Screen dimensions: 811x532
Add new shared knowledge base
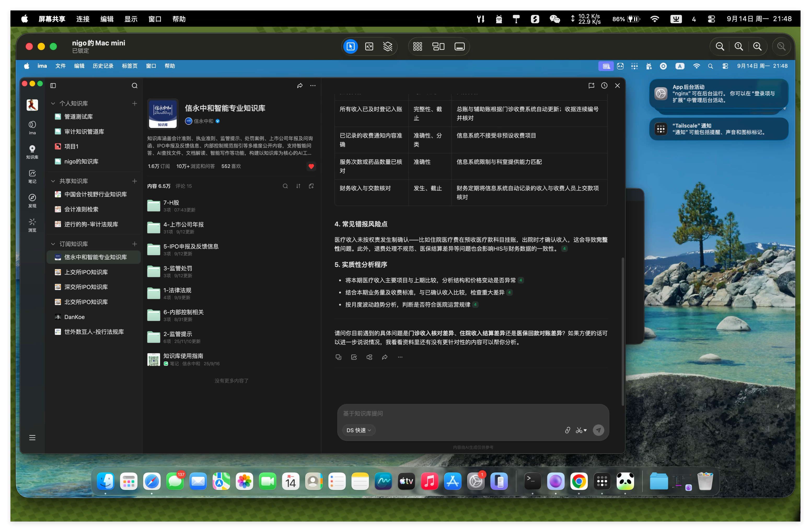pyautogui.click(x=135, y=181)
